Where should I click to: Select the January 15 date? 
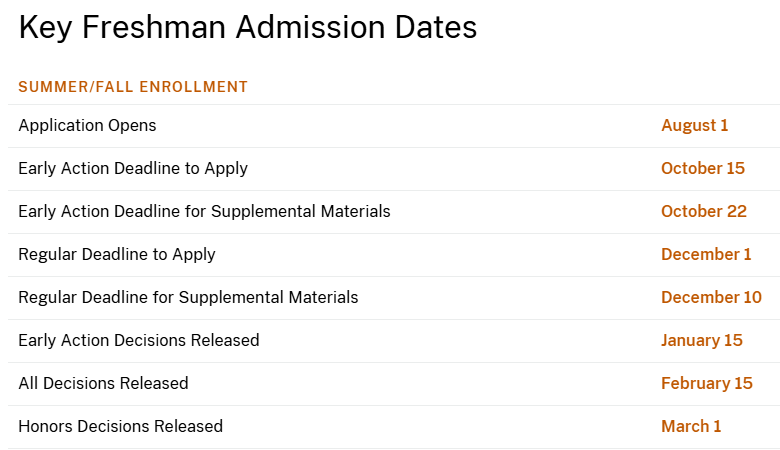click(x=701, y=341)
